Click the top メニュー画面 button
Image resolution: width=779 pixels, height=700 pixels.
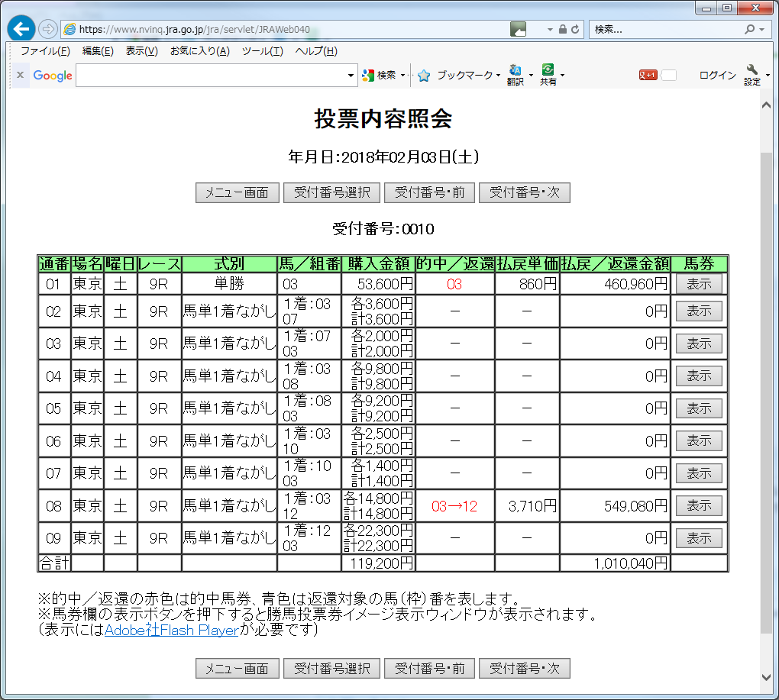pos(237,192)
